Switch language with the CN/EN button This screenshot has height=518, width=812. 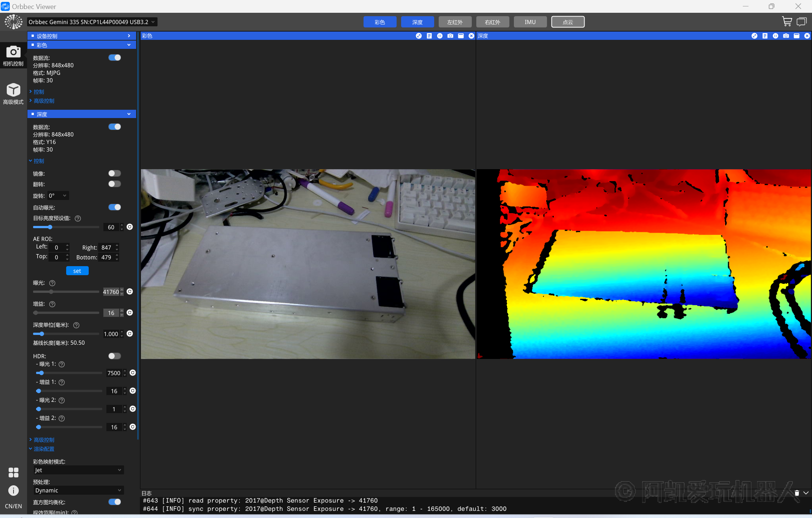13,506
